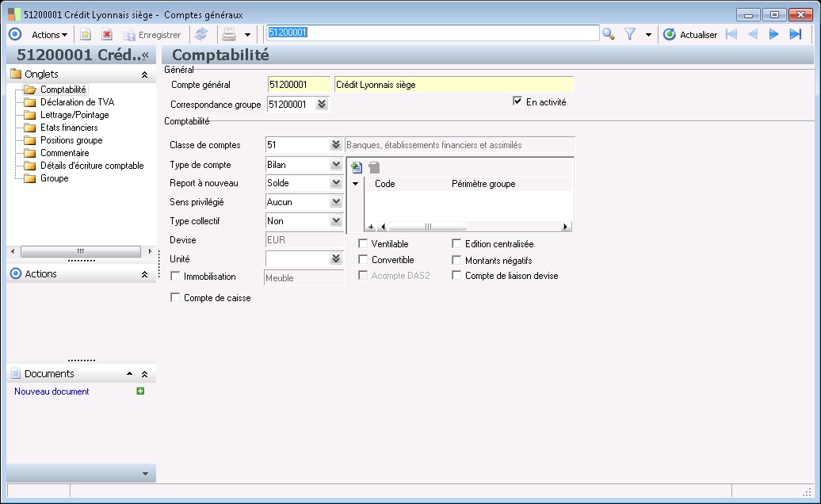Toggle the Ventilable checkbox
This screenshot has width=821, height=504.
pyautogui.click(x=363, y=243)
